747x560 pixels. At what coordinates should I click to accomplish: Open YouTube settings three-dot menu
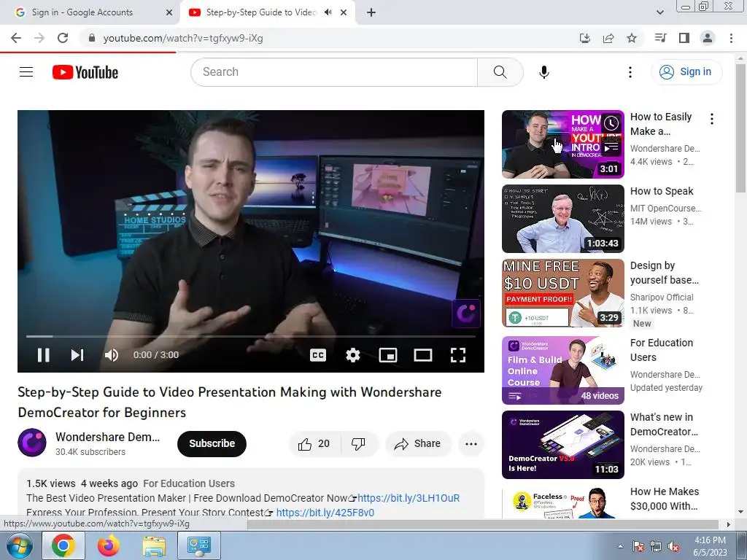630,72
